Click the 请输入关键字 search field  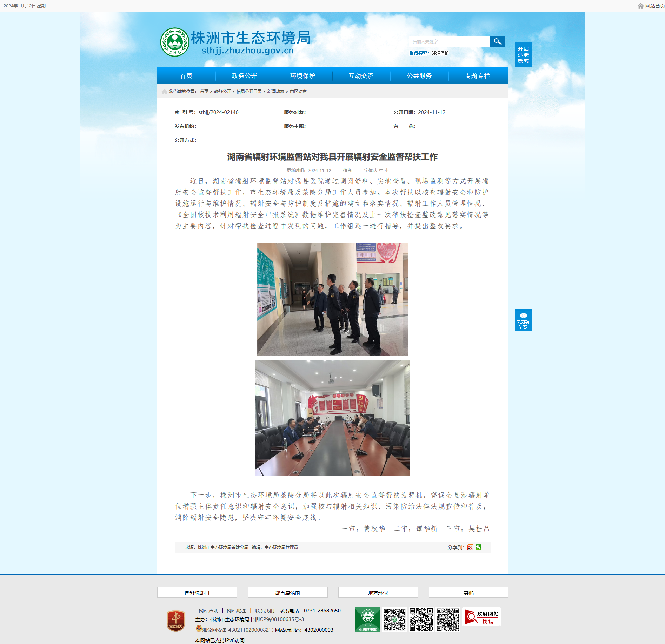click(x=449, y=41)
